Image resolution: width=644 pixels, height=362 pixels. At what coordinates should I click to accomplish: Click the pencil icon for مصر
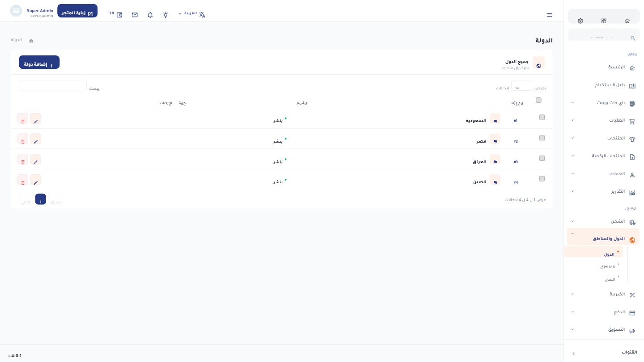pos(35,139)
